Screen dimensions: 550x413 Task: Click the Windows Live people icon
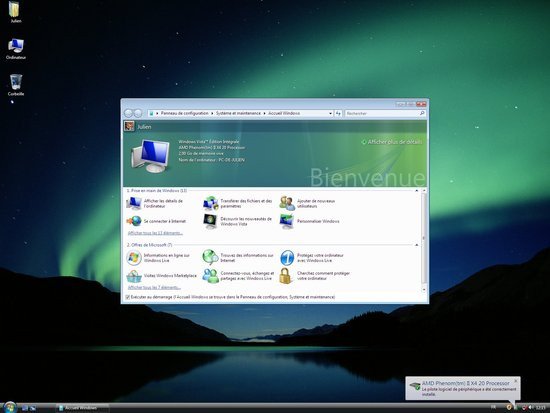click(x=210, y=276)
